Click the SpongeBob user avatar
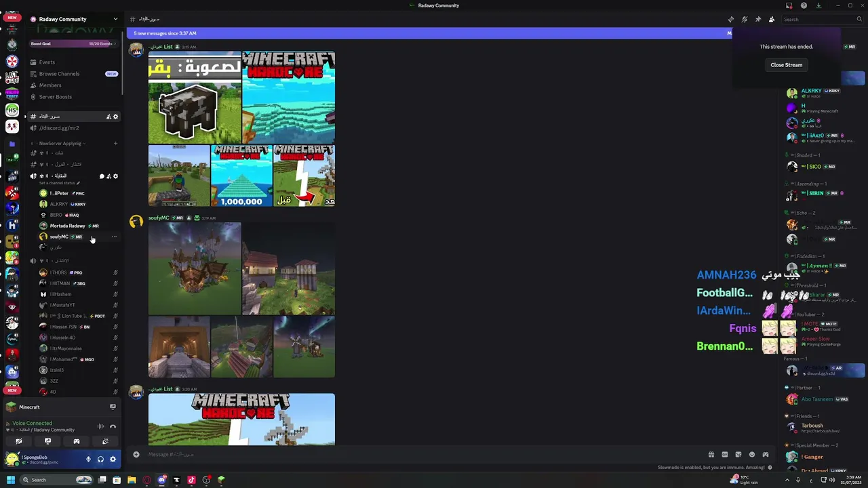 point(12,460)
